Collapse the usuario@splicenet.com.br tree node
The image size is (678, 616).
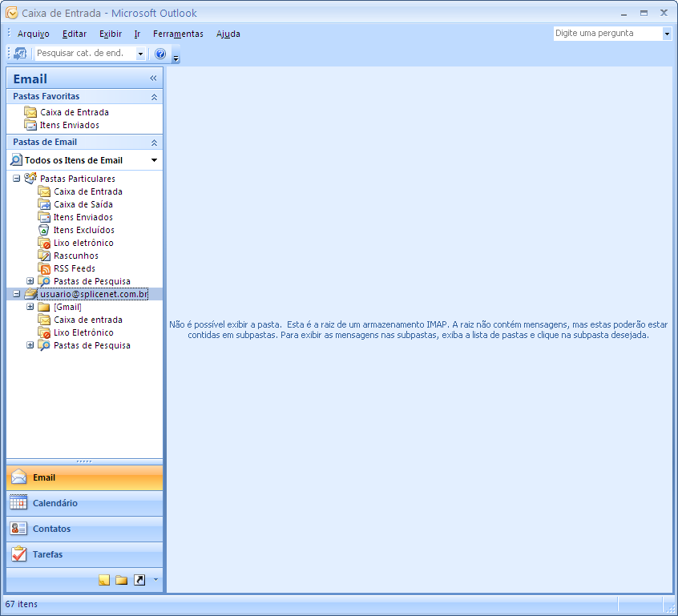tap(17, 294)
